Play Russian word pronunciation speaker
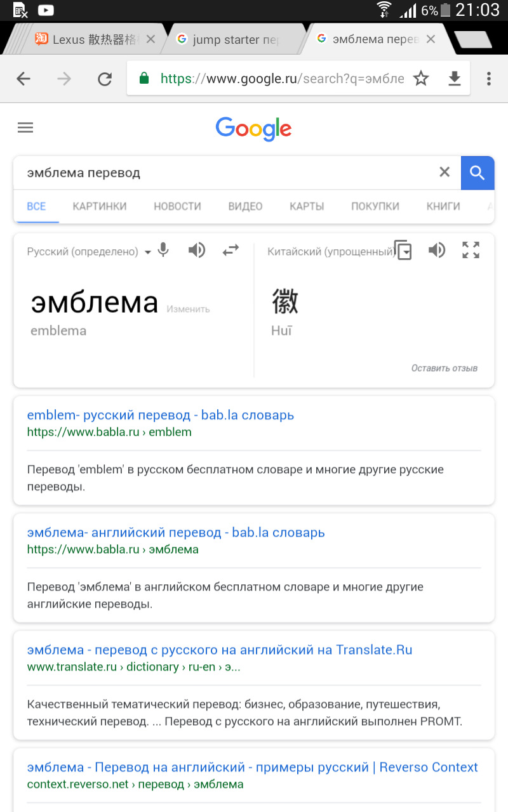 coord(197,251)
